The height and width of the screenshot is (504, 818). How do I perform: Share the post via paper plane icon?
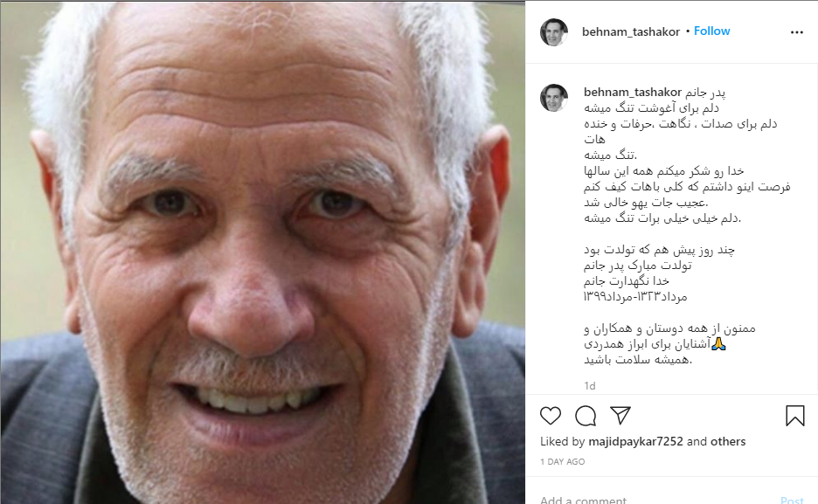pos(620,416)
